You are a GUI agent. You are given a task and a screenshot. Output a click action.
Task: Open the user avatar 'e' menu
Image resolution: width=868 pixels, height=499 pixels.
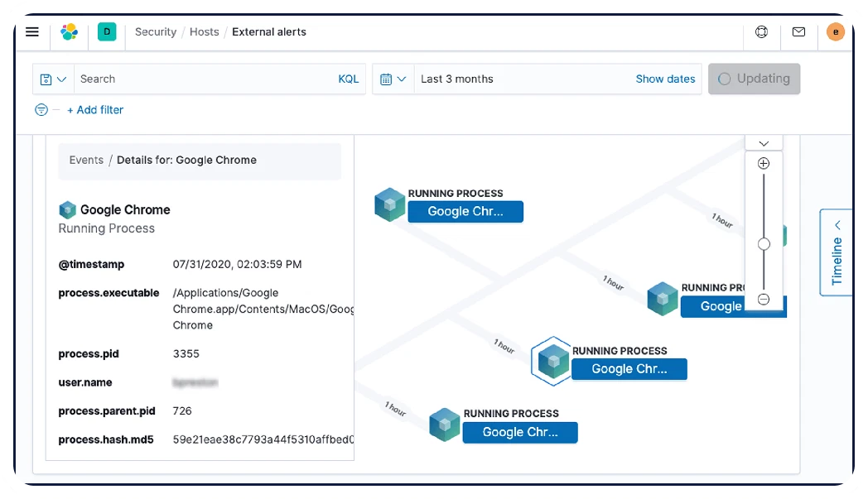tap(836, 31)
